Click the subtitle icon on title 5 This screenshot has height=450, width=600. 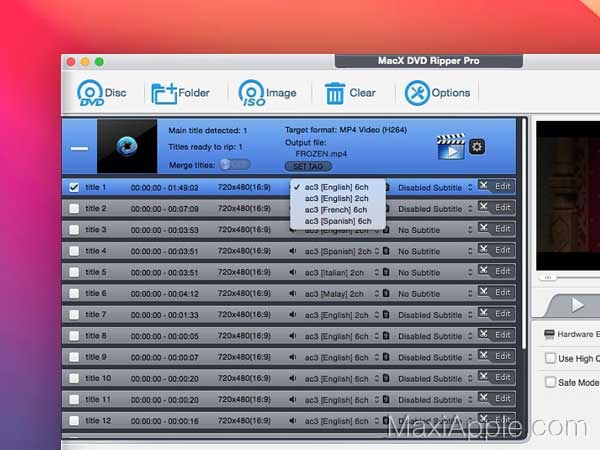386,272
